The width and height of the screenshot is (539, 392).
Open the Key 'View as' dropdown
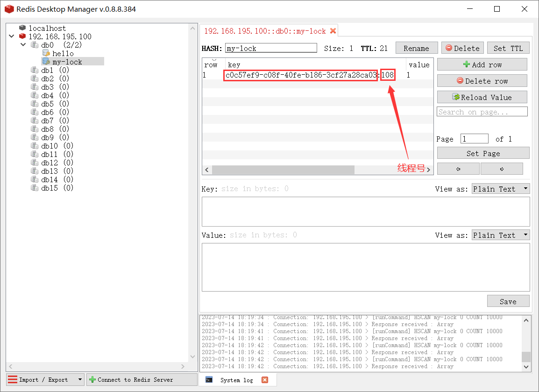tap(501, 189)
